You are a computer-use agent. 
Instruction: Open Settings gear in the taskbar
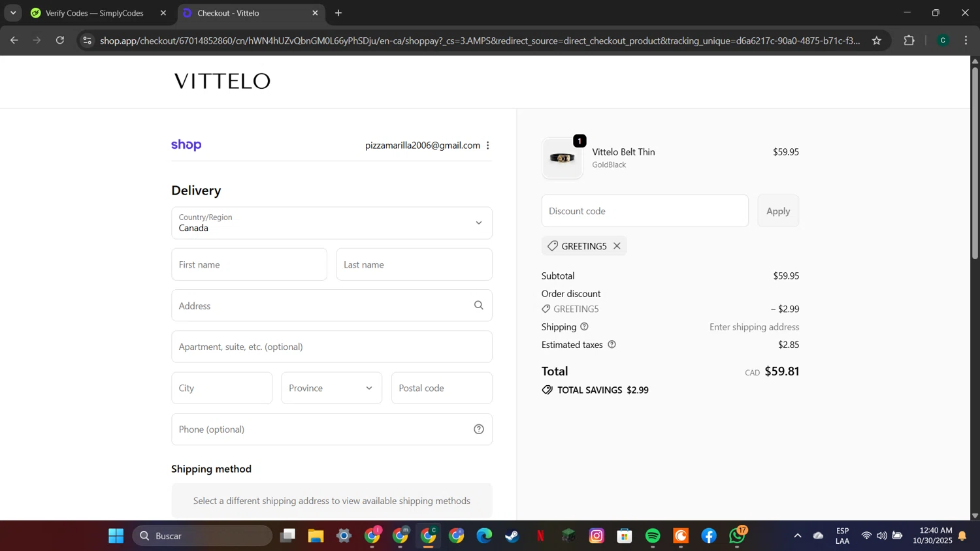[344, 536]
